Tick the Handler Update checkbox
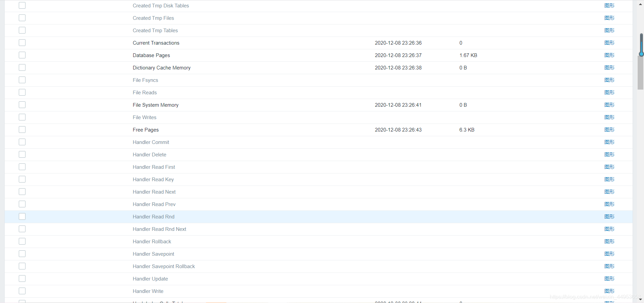The height and width of the screenshot is (303, 644). (x=22, y=279)
